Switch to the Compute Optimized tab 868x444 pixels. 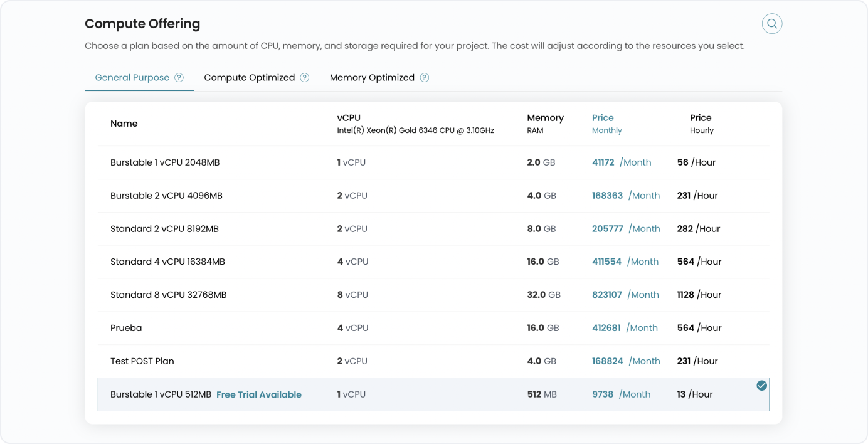coord(249,78)
